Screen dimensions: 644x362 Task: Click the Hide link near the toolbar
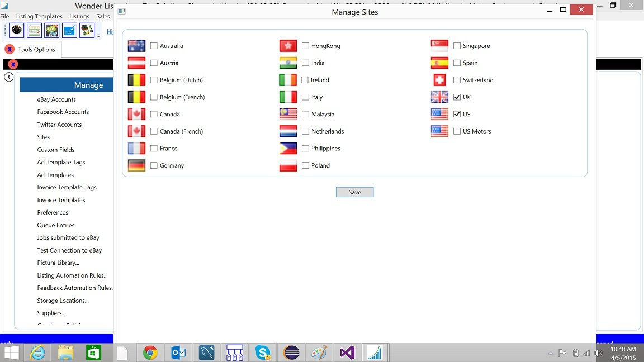(x=110, y=31)
